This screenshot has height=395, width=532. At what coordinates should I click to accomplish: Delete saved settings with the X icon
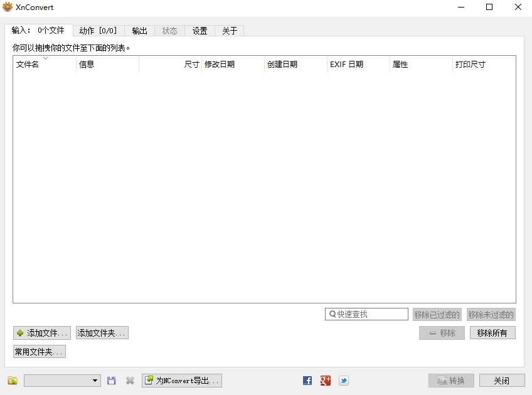tap(129, 380)
